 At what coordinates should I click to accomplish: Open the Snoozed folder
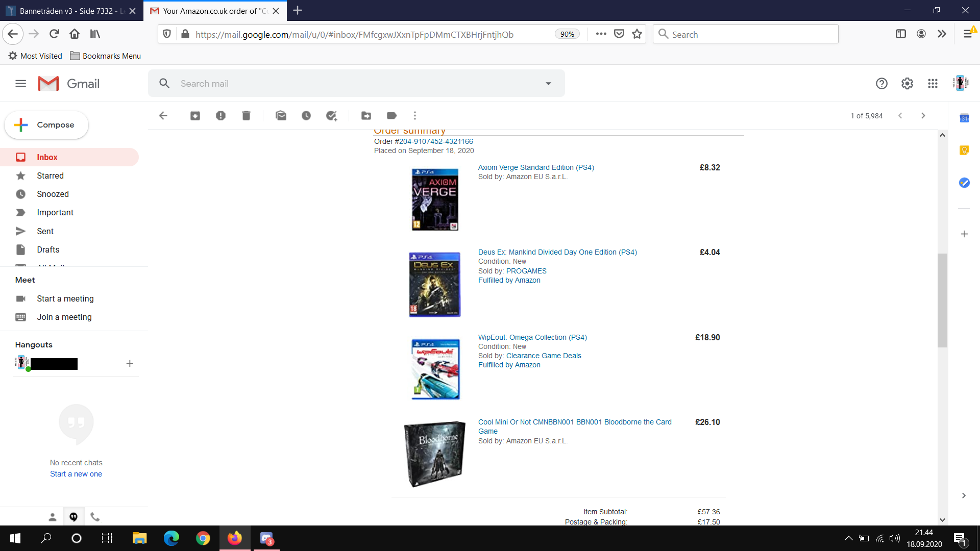[x=69, y=194]
